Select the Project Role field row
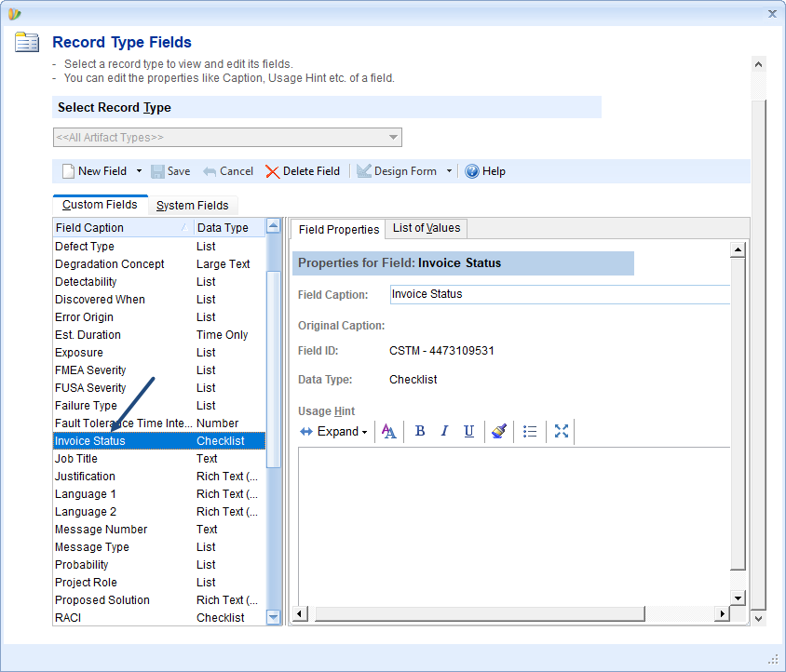Image resolution: width=786 pixels, height=672 pixels. [159, 583]
